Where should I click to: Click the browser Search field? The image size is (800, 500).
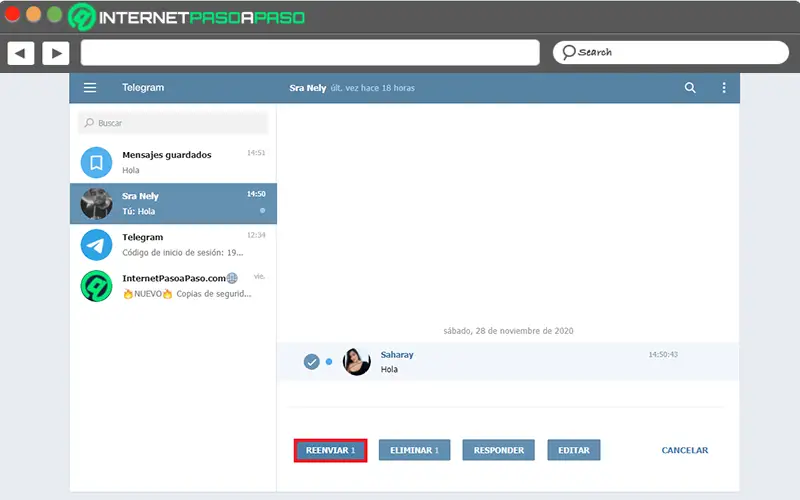(671, 53)
